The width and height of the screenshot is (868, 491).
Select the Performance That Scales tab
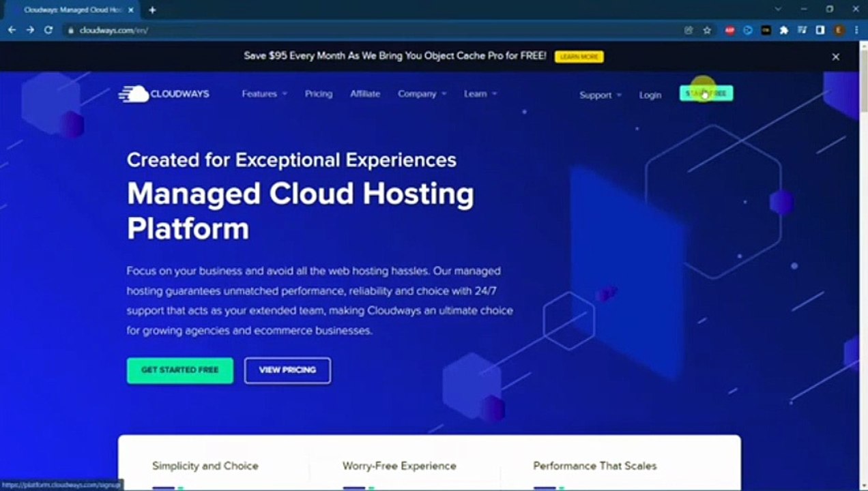tap(595, 466)
